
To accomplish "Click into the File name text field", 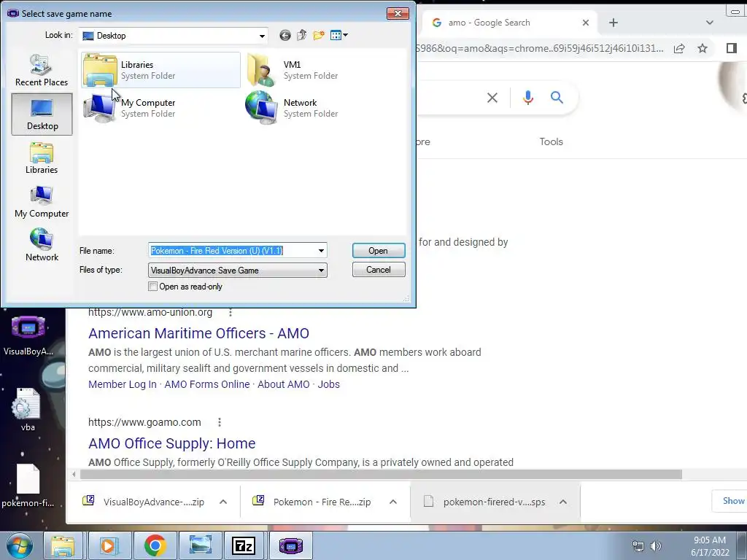I will point(233,251).
